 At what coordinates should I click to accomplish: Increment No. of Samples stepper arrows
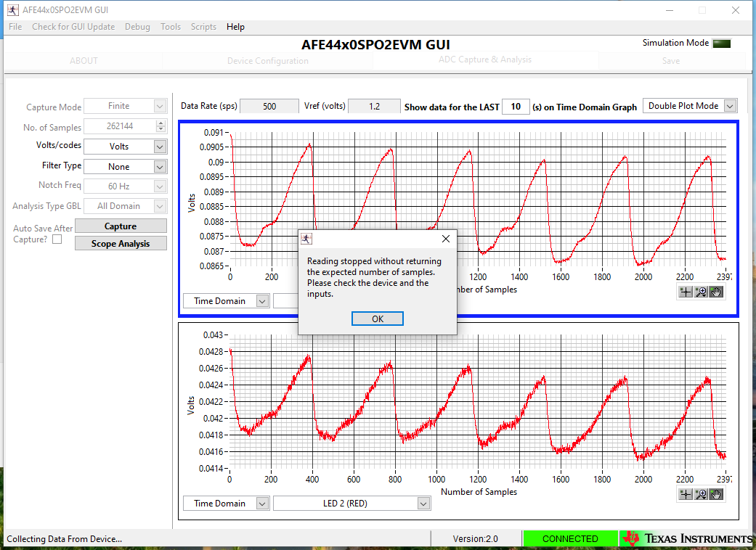coord(160,123)
